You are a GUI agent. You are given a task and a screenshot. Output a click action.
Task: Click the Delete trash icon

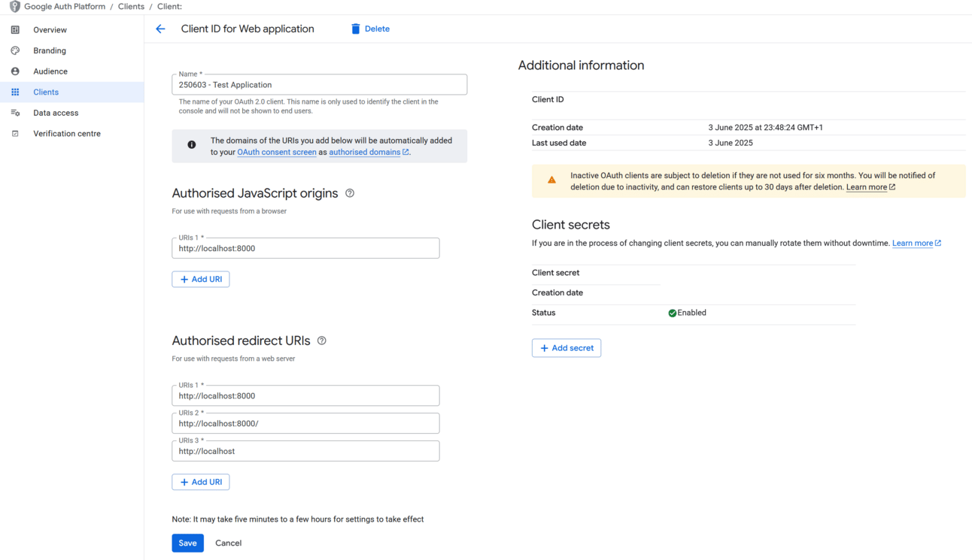pyautogui.click(x=356, y=29)
